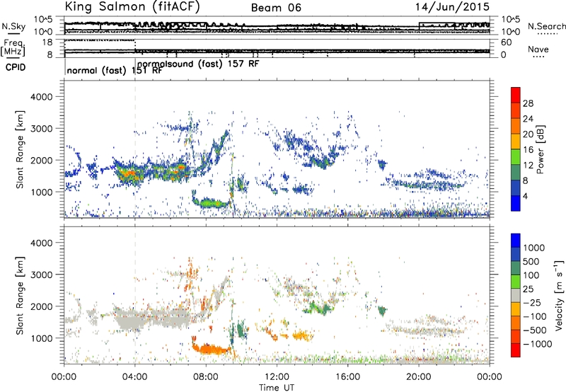Click the '10^5' left tick on sky noise panel
Screen dimensions: 566x392
(43, 20)
